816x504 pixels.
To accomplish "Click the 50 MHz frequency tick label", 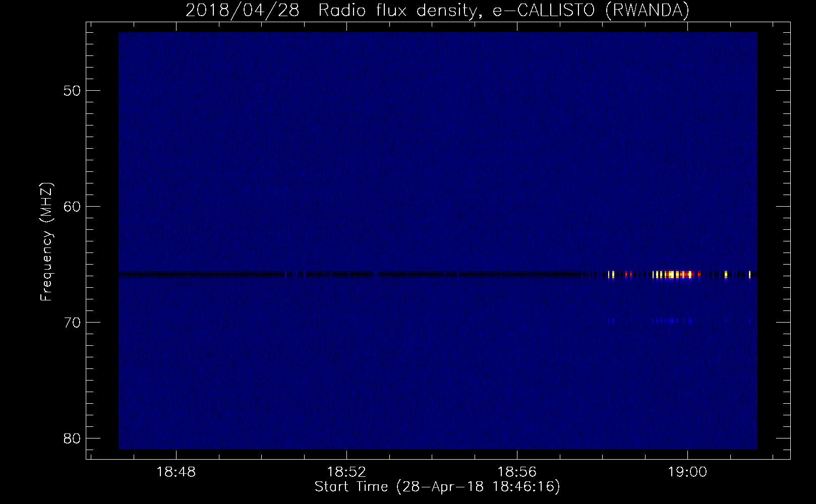I will (72, 91).
